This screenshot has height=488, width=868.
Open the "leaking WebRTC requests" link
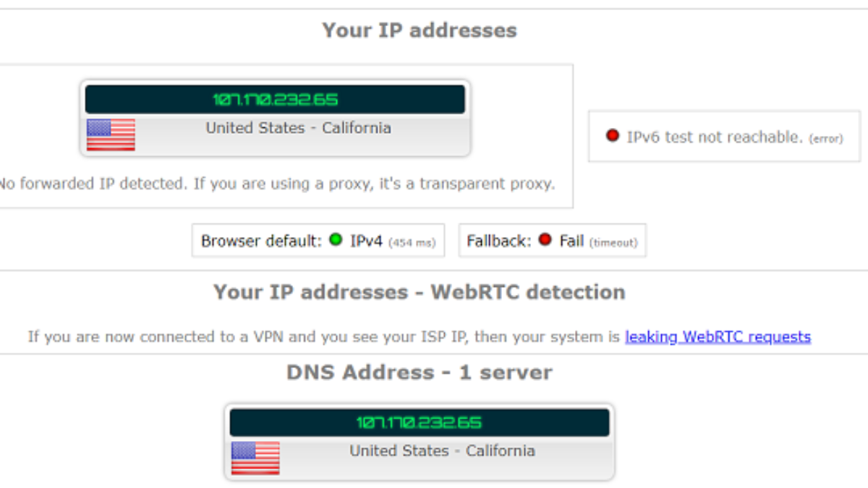718,336
